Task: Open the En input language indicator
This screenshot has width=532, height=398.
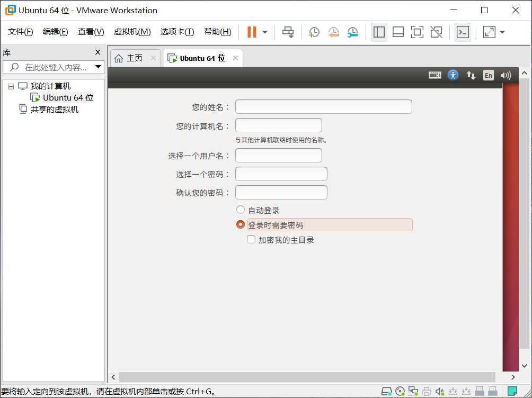Action: [488, 75]
